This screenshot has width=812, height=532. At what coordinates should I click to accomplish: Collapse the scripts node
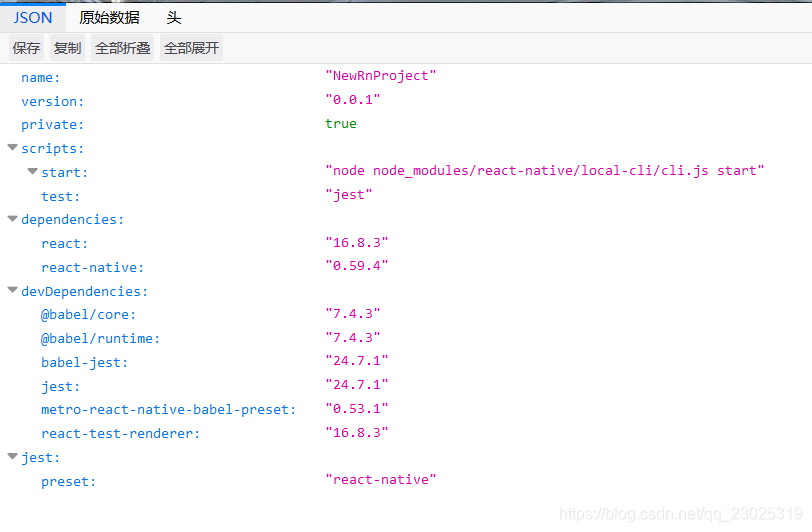point(13,148)
